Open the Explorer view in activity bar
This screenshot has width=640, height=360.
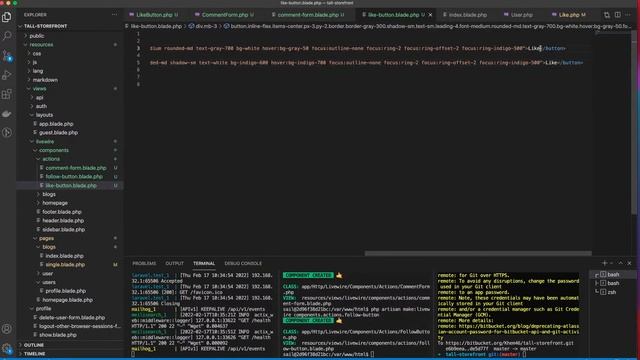[x=7, y=17]
